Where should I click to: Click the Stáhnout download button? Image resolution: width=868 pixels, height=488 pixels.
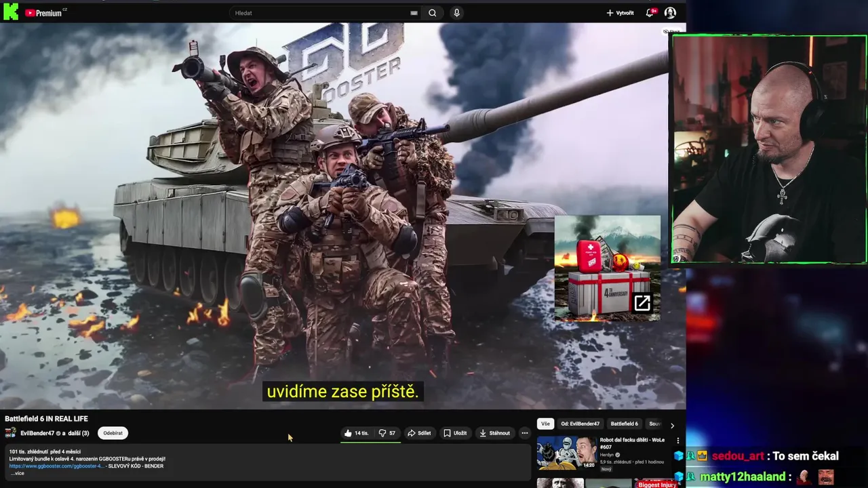click(494, 433)
